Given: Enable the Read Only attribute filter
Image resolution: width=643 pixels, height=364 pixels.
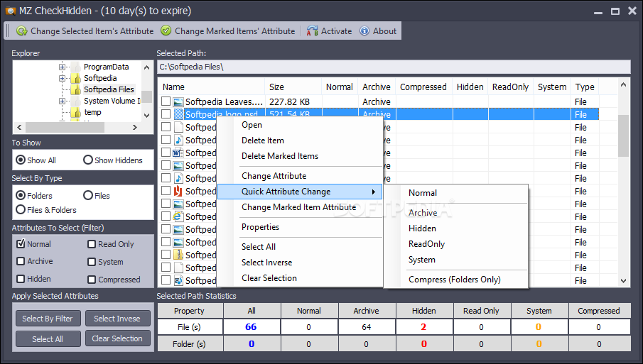Looking at the screenshot, I should point(92,245).
